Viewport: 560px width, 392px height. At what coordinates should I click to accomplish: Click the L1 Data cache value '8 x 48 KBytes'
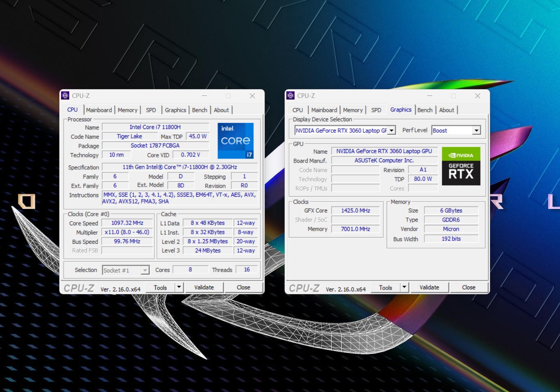(x=208, y=223)
